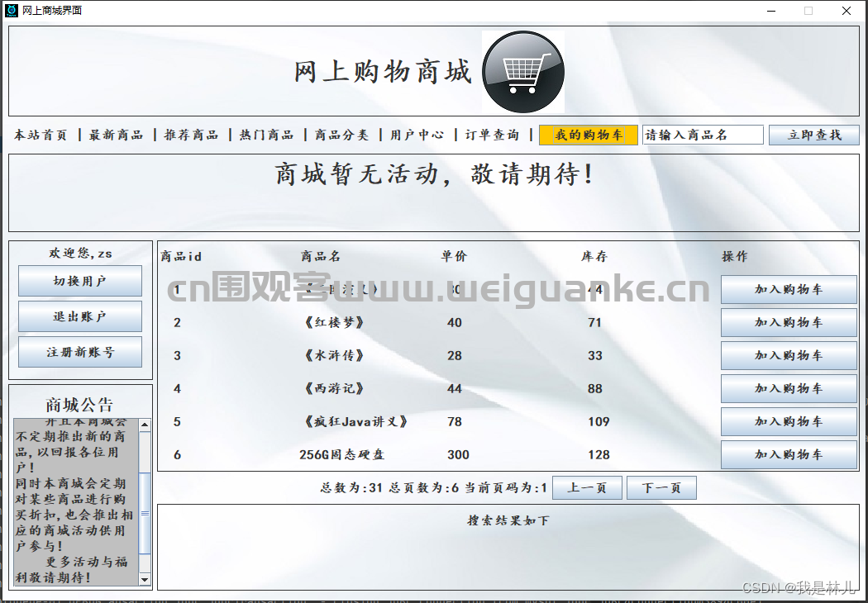Add 《疯狂Java讲义》 to shopping cart

[789, 421]
